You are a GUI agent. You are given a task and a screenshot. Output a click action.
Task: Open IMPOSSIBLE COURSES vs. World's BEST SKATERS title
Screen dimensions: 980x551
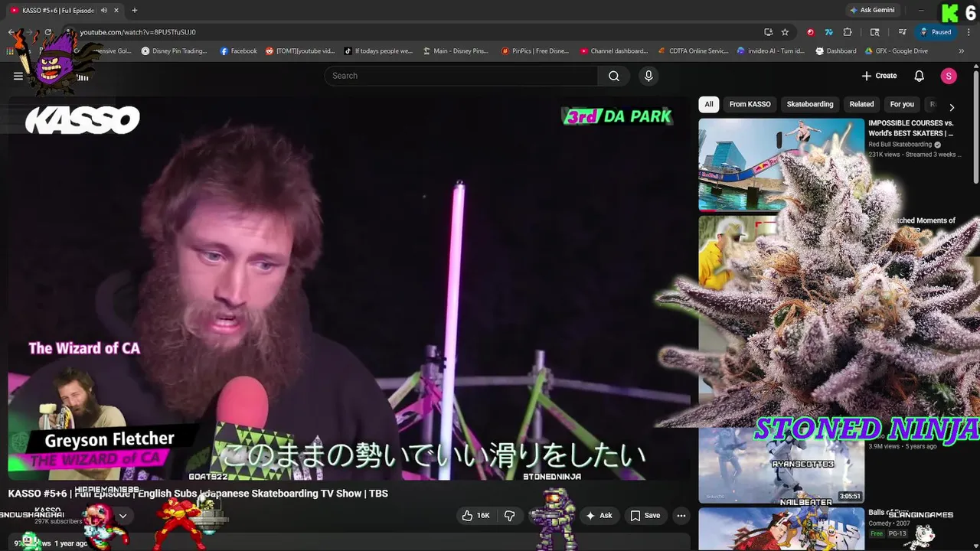pos(911,128)
